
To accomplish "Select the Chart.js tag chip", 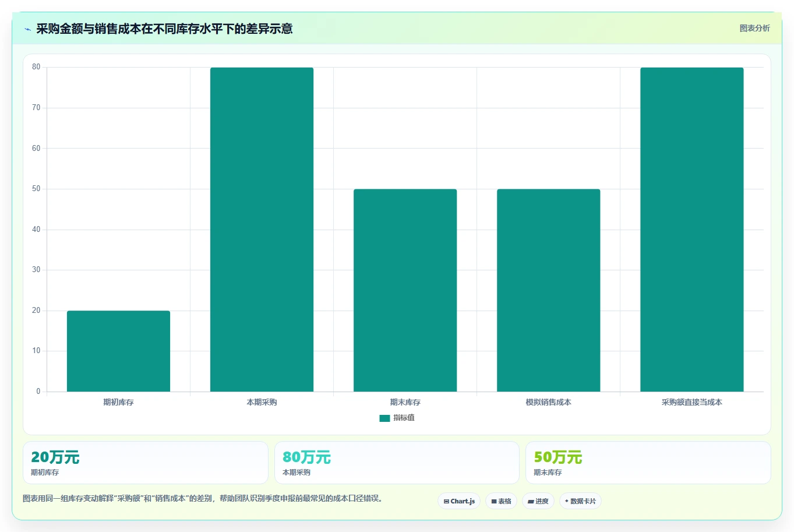I will click(x=459, y=501).
